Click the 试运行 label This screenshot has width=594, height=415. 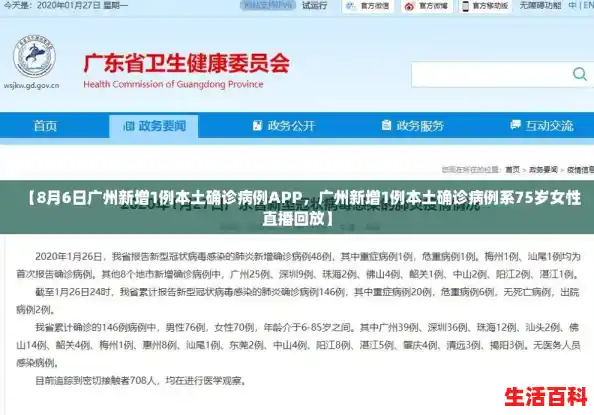[314, 6]
